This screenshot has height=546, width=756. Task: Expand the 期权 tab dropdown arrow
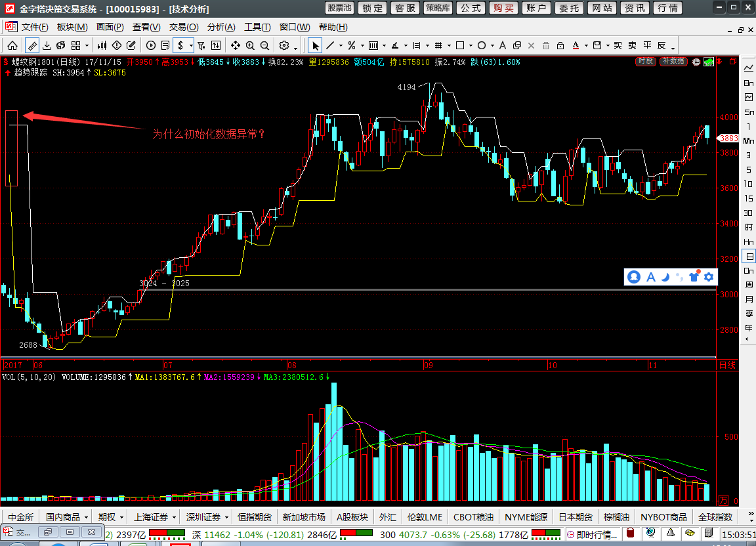pyautogui.click(x=121, y=518)
